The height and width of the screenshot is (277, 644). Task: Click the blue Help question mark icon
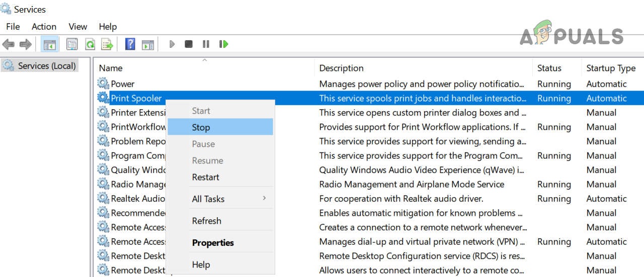130,44
